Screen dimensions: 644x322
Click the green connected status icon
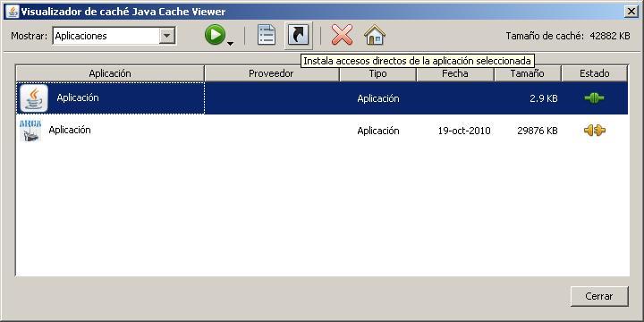tap(594, 97)
